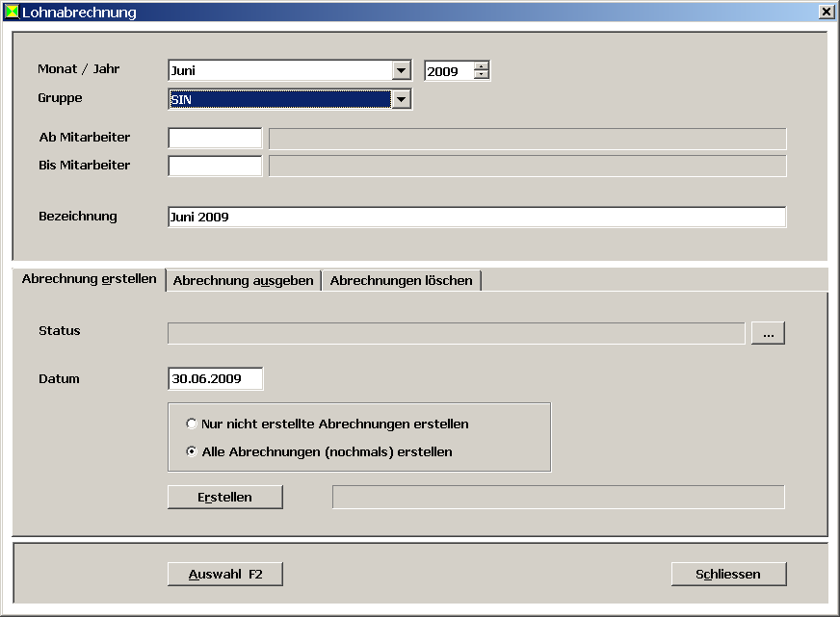
Task: Click the Bezeichnung field with Juni 2009
Action: click(476, 217)
